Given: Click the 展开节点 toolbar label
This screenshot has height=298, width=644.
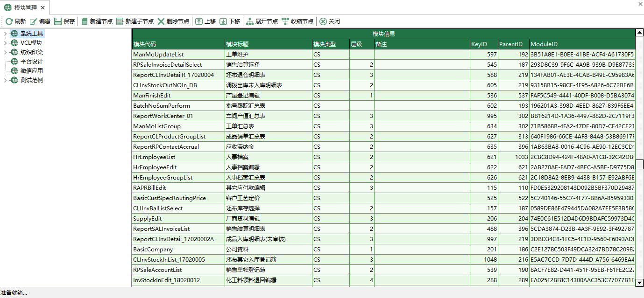Looking at the screenshot, I should (267, 21).
